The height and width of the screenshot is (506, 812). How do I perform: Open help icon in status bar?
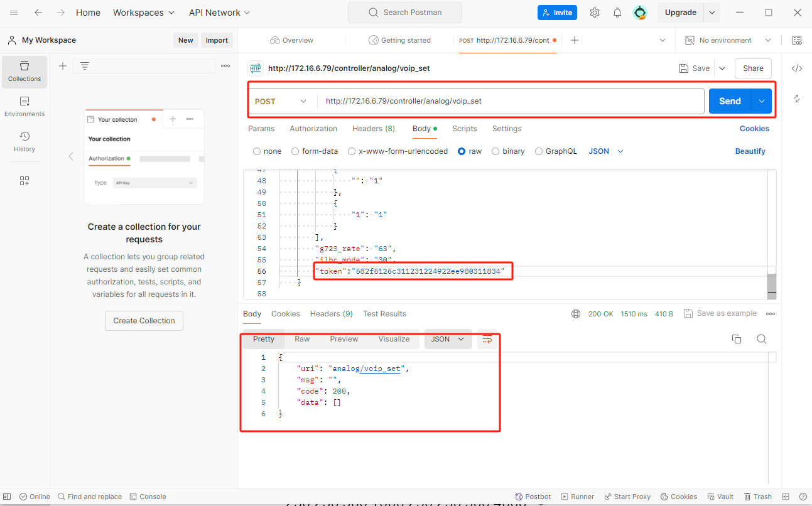[803, 497]
